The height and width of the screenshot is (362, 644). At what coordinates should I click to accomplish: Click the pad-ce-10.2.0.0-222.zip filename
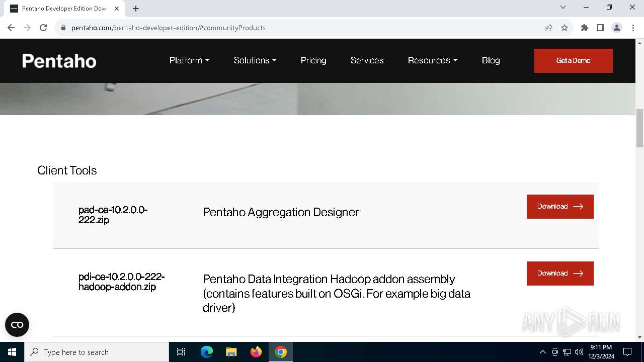113,215
